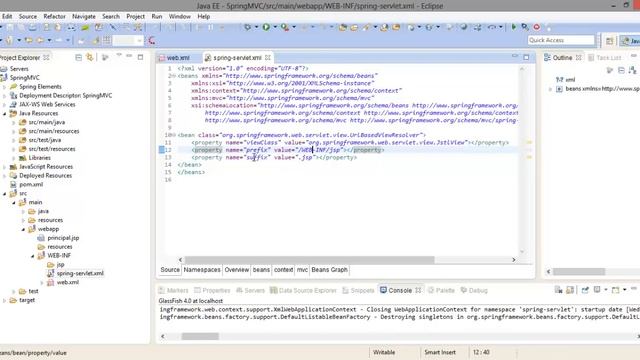Click the console horizontal scrollbar thumb
The width and height of the screenshot is (640, 360).
[200, 336]
